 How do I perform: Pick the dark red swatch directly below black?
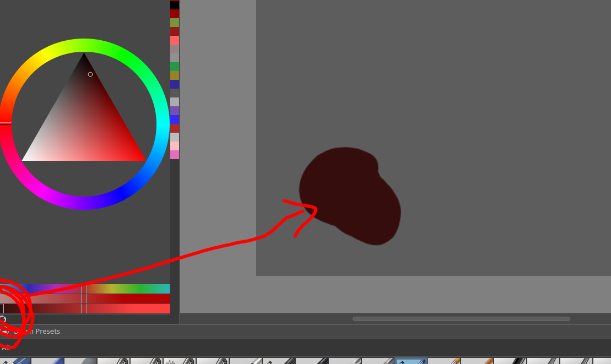coord(175,14)
